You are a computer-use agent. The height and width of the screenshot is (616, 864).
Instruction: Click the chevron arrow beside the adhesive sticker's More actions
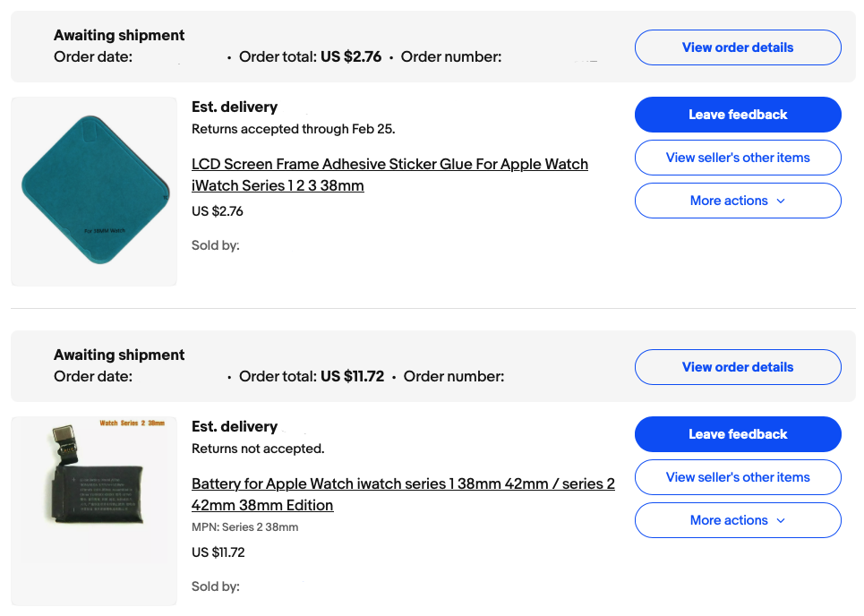[781, 201]
